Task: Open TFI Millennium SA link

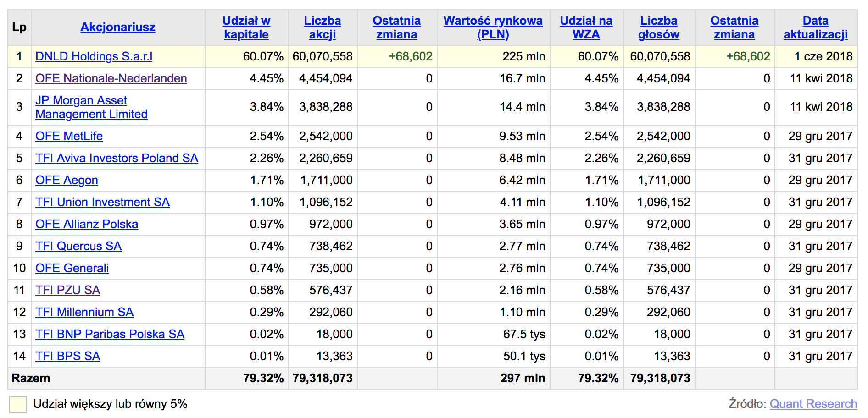Action: tap(84, 312)
